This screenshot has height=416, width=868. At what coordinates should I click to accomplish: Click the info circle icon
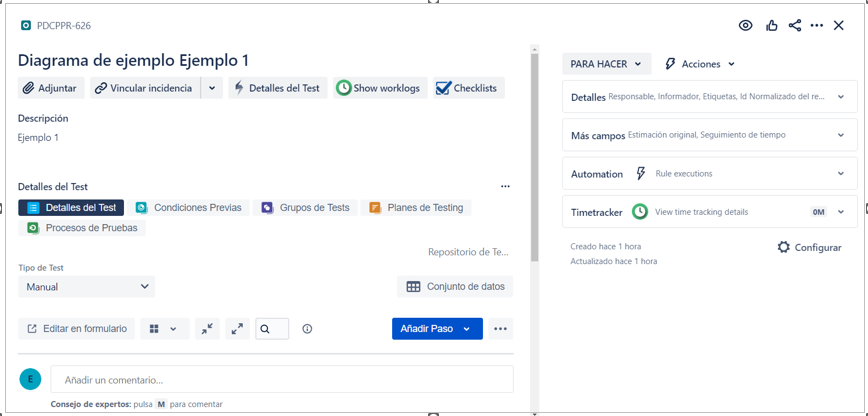coord(307,329)
